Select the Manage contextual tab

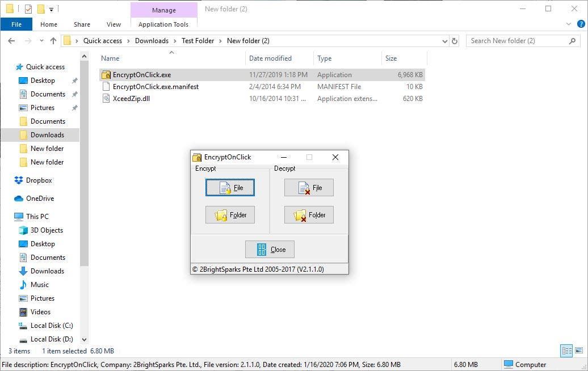click(x=164, y=10)
